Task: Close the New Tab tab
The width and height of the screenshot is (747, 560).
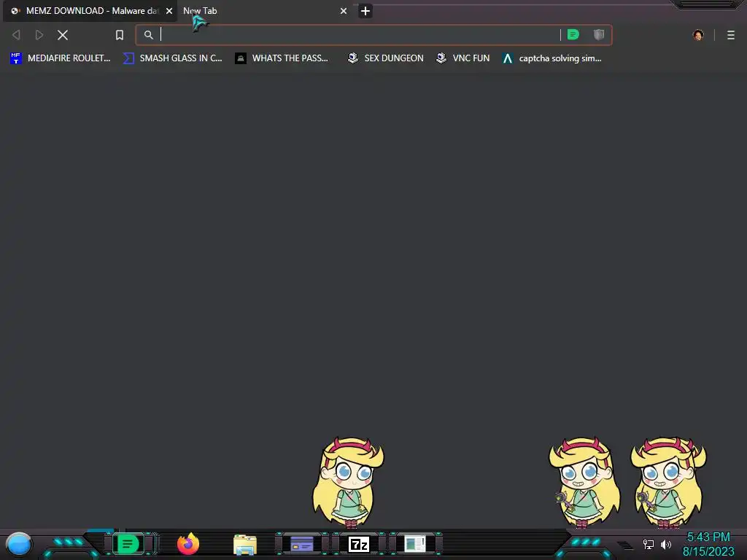Action: (x=344, y=11)
